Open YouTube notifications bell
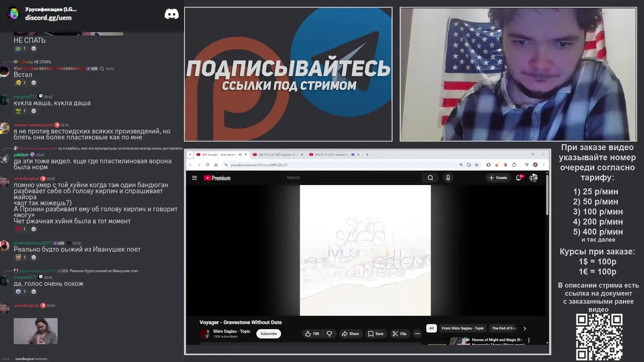 [519, 177]
